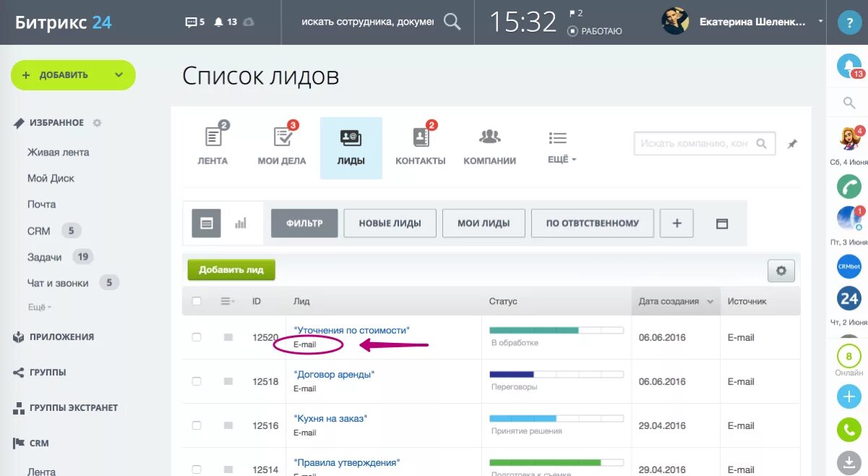Go to the Компании tab

pyautogui.click(x=490, y=147)
